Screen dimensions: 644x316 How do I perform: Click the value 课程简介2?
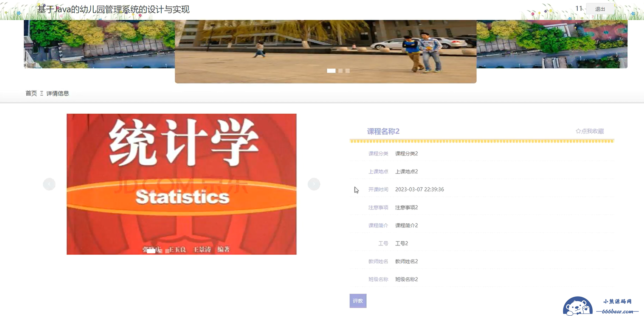407,225
